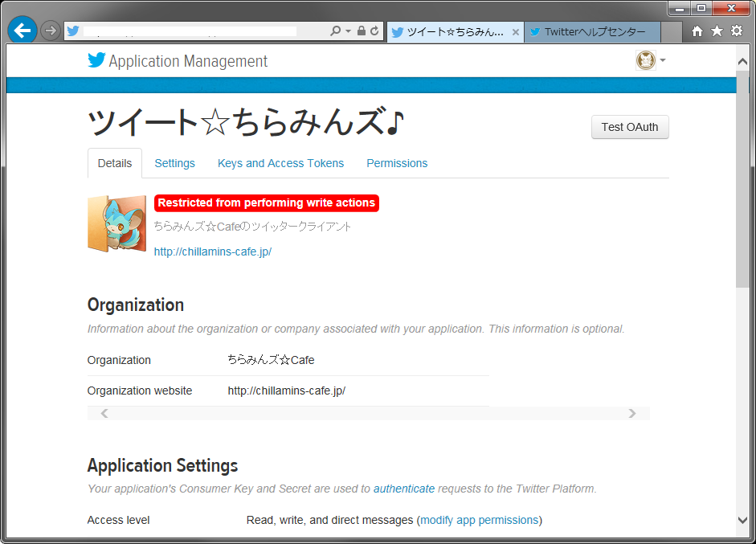Close the browser window
The width and height of the screenshot is (756, 544).
point(731,8)
